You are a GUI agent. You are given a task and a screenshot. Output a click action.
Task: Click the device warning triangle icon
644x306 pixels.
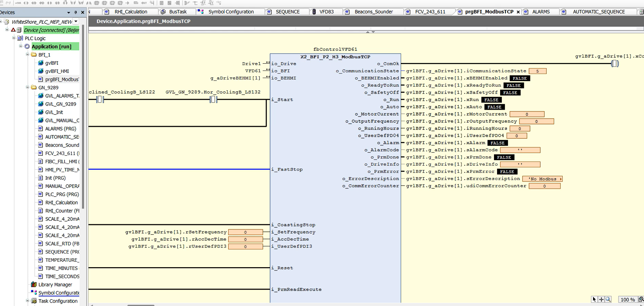[13, 30]
